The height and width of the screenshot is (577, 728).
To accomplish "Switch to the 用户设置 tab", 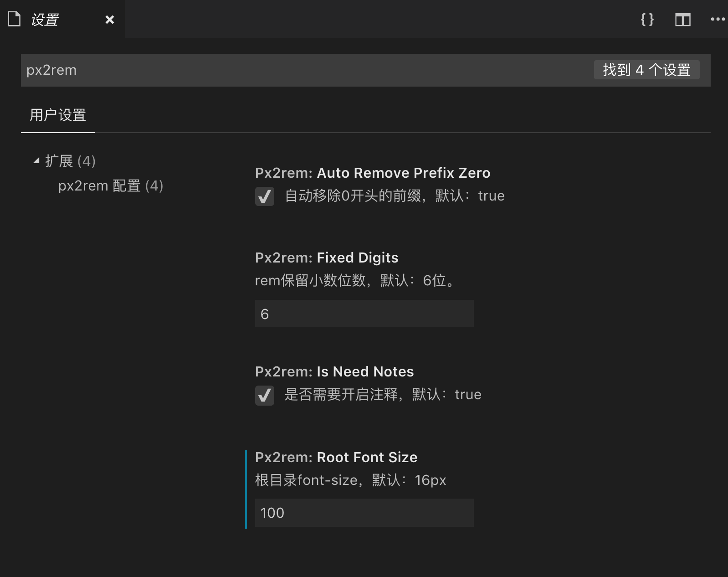I will coord(58,115).
